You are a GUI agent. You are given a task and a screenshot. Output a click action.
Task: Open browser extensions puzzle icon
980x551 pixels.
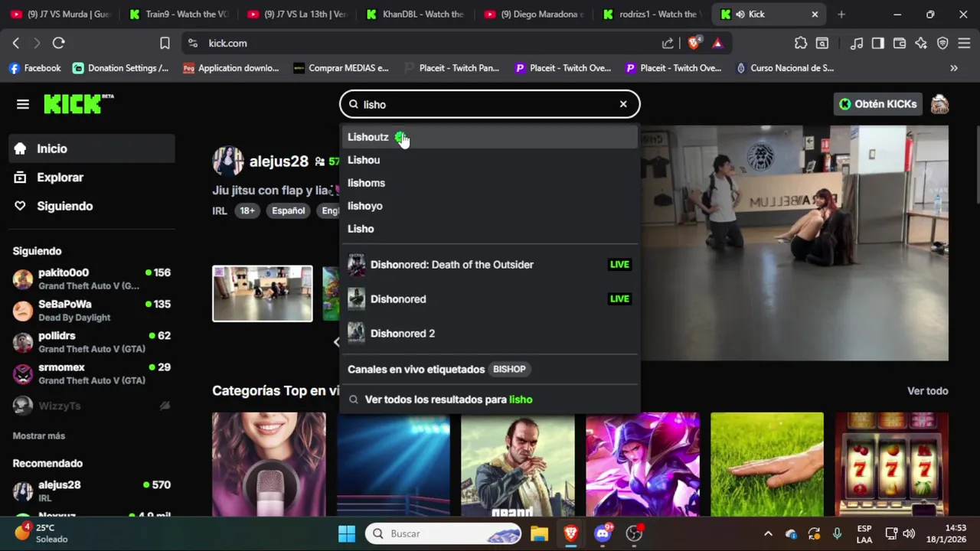click(800, 44)
